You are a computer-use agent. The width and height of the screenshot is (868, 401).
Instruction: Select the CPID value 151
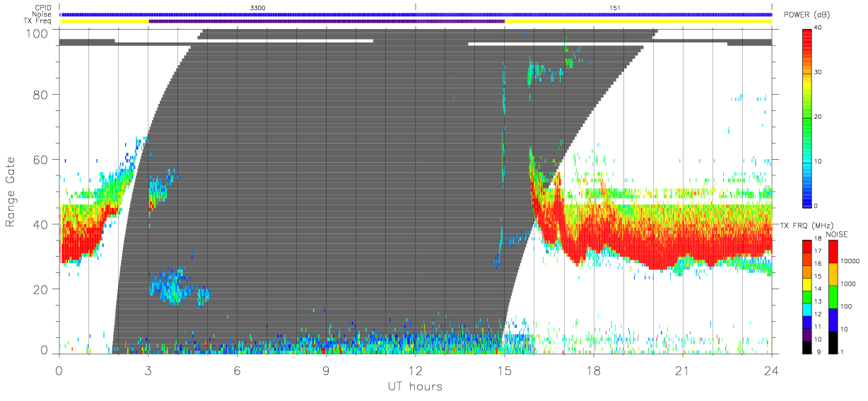point(615,8)
